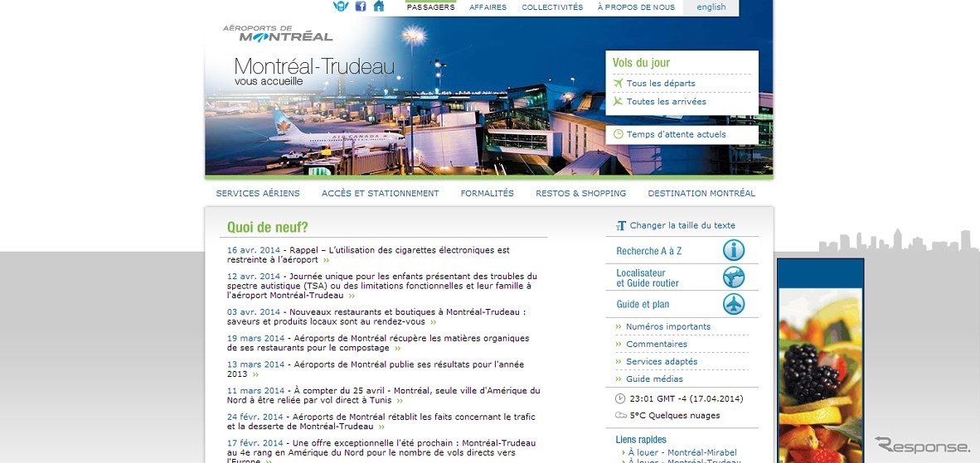Open the Services adaptés link
The image size is (980, 463).
coord(662,361)
